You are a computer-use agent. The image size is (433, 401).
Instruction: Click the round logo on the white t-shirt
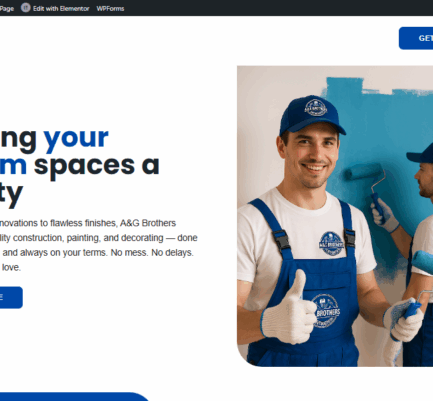click(331, 244)
